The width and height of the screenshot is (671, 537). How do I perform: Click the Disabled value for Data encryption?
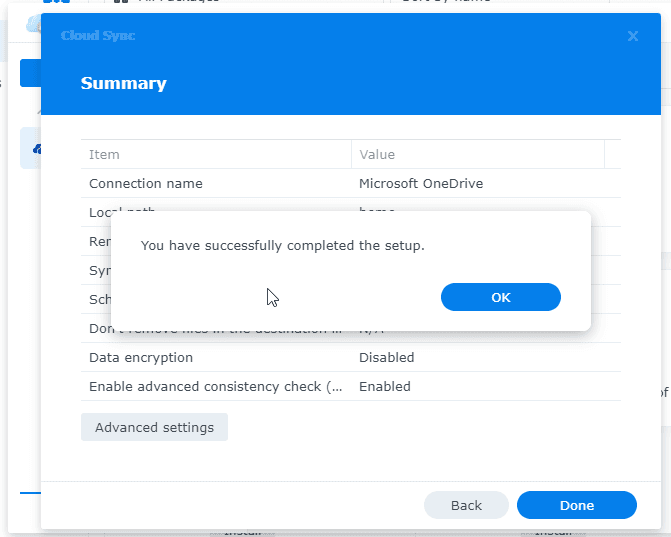point(386,357)
